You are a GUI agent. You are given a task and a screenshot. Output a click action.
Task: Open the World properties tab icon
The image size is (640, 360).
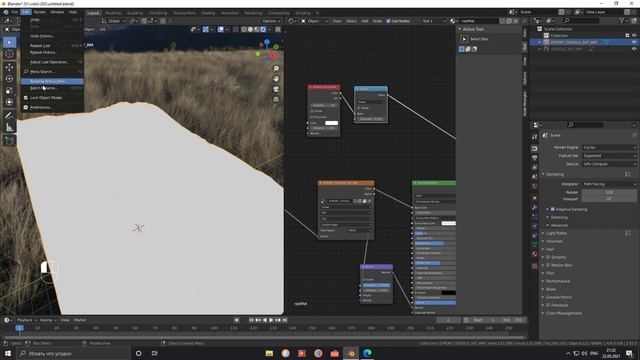[534, 186]
